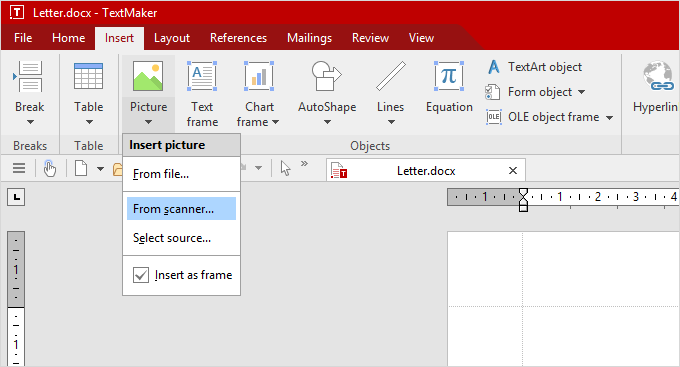
Task: Insert a TextArt object
Action: pyautogui.click(x=535, y=67)
